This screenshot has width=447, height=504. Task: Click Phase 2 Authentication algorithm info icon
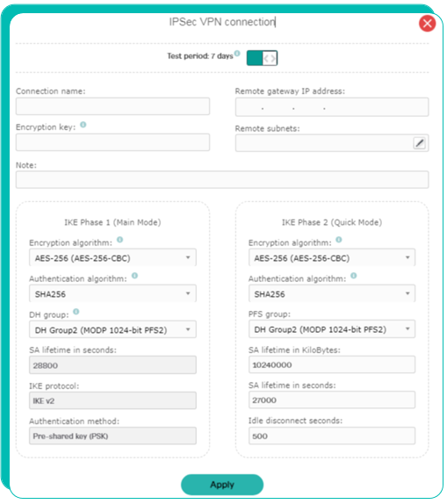(353, 276)
